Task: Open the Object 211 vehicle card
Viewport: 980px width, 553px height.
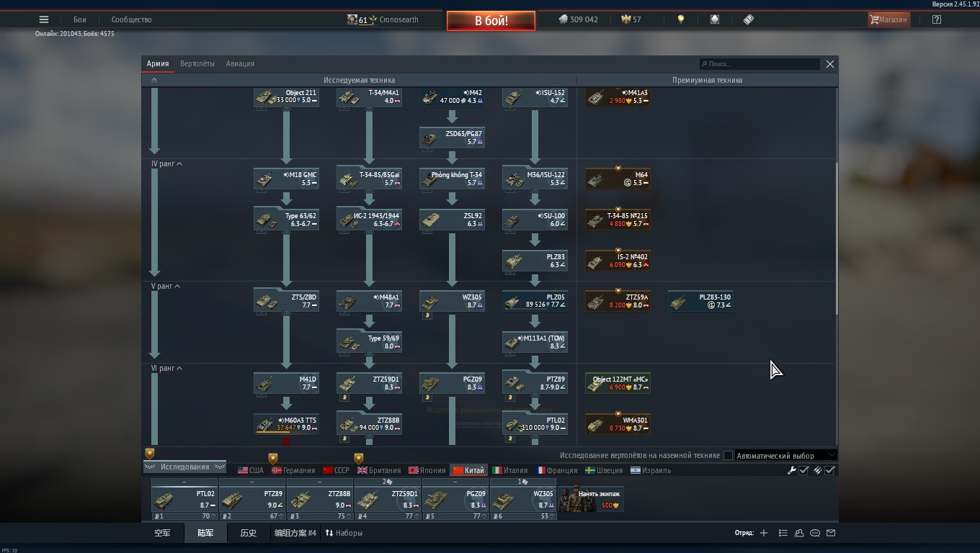Action: click(x=286, y=97)
